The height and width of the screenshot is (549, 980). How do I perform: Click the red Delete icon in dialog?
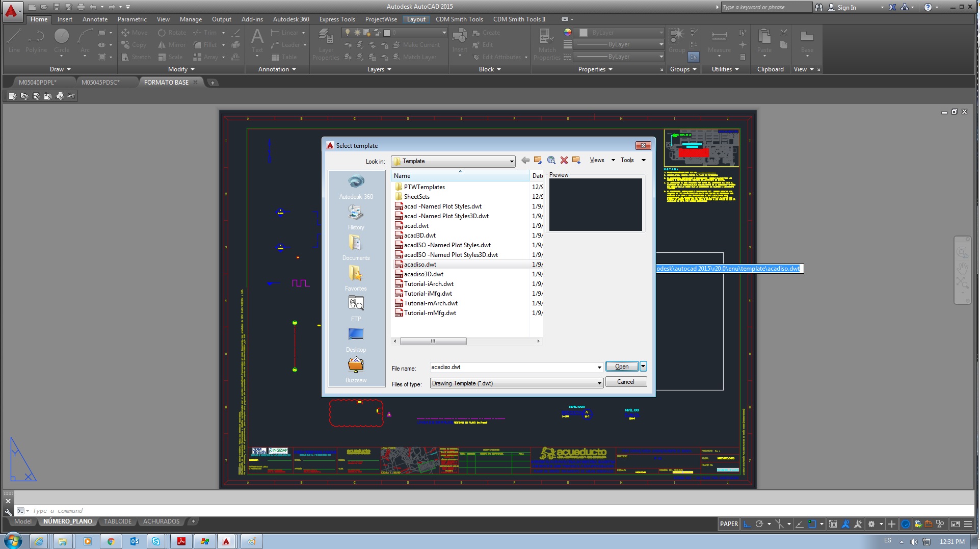[x=564, y=161]
